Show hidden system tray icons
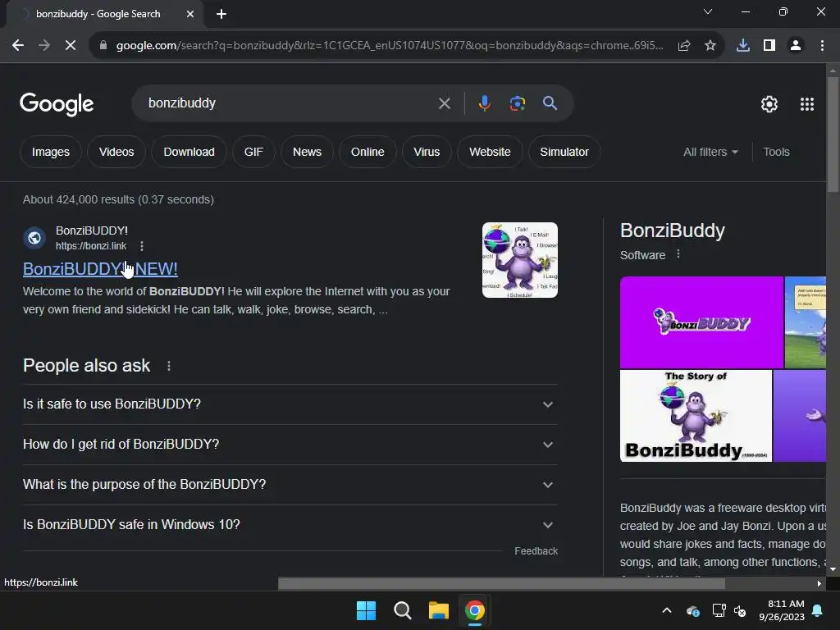This screenshot has width=840, height=630. tap(667, 610)
